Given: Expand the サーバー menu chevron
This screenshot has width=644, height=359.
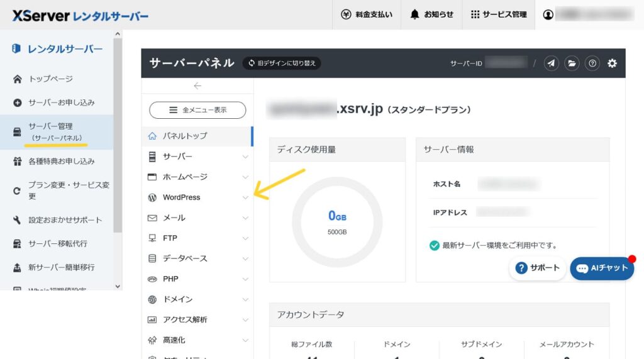Looking at the screenshot, I should [245, 157].
